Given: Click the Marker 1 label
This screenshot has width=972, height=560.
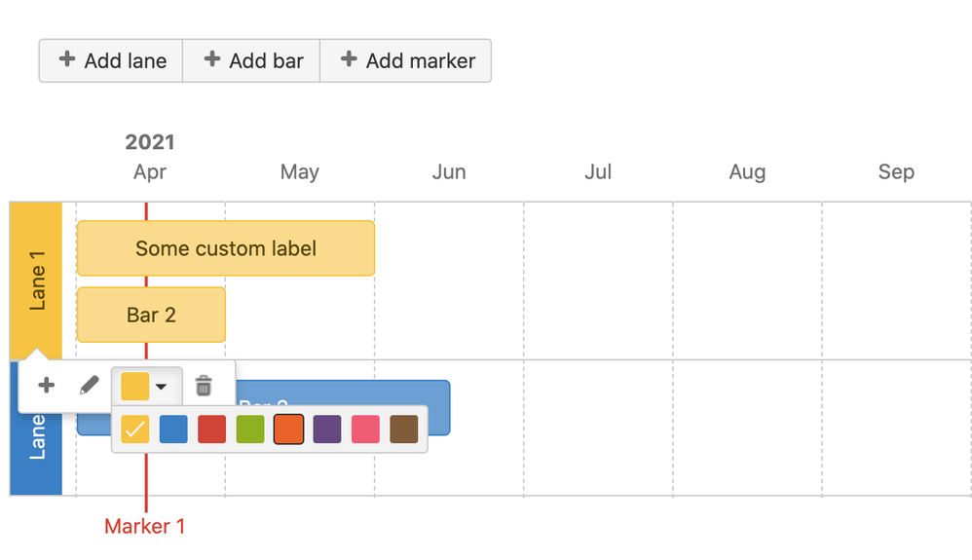Looking at the screenshot, I should (144, 526).
